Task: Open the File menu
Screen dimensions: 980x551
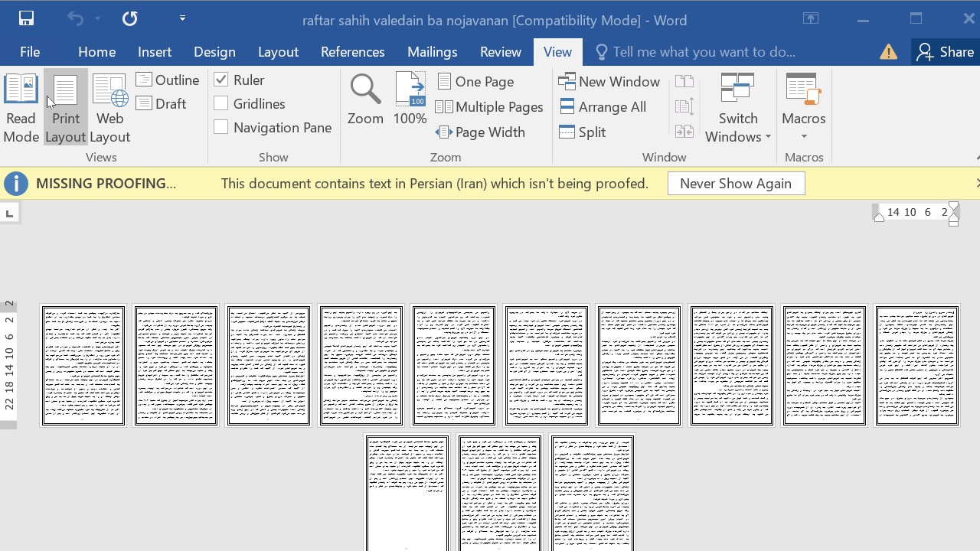Action: (30, 52)
